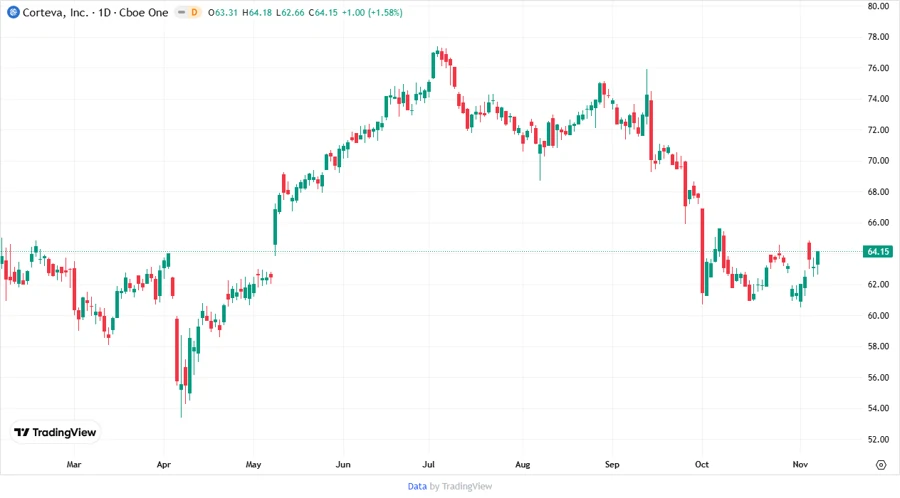900x498 pixels.
Task: Click the 68.00 price axis label
Action: pyautogui.click(x=878, y=192)
